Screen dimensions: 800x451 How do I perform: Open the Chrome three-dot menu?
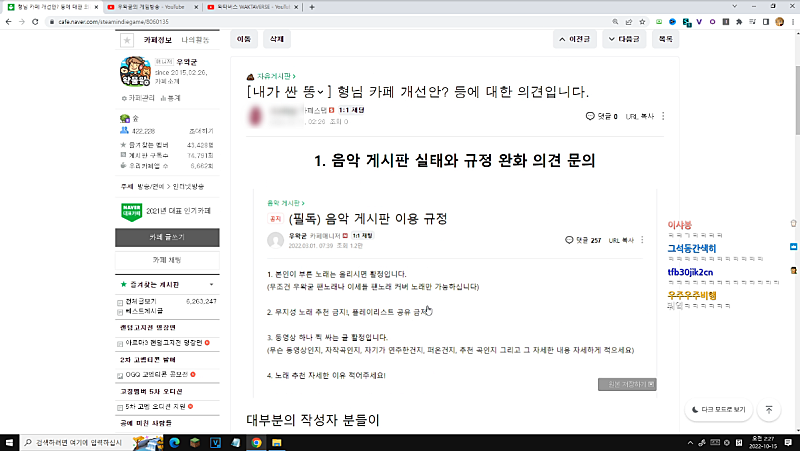point(792,22)
